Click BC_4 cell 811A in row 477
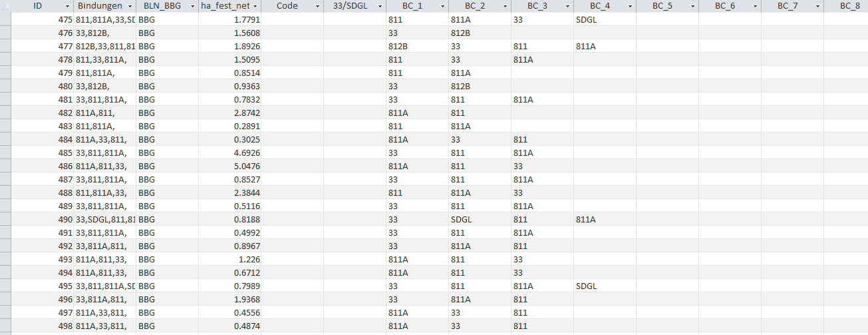 605,46
